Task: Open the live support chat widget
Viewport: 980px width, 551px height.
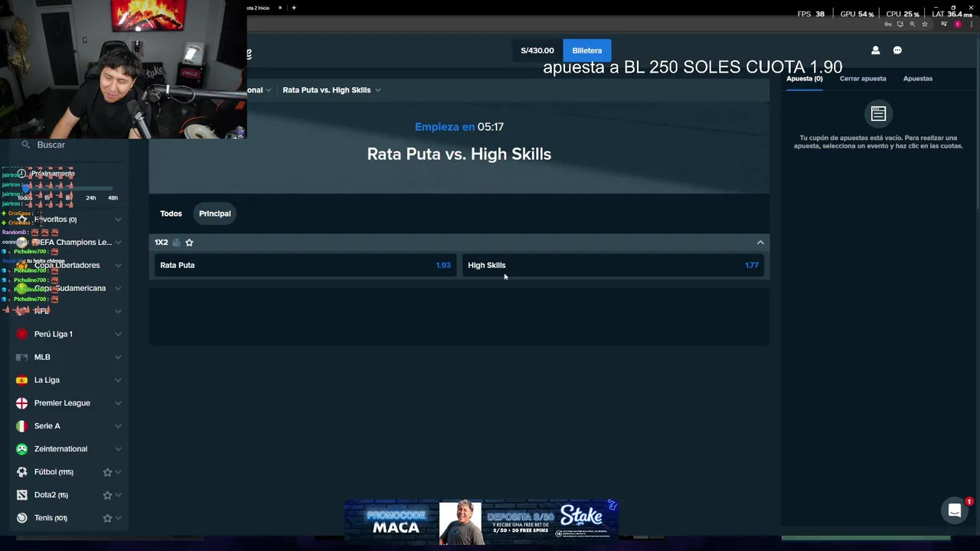Action: 955,510
